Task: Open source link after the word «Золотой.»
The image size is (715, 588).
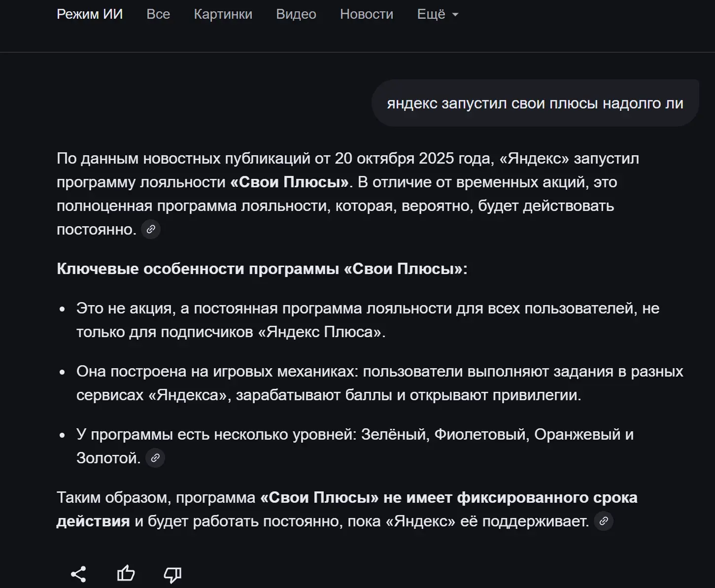Action: (155, 458)
